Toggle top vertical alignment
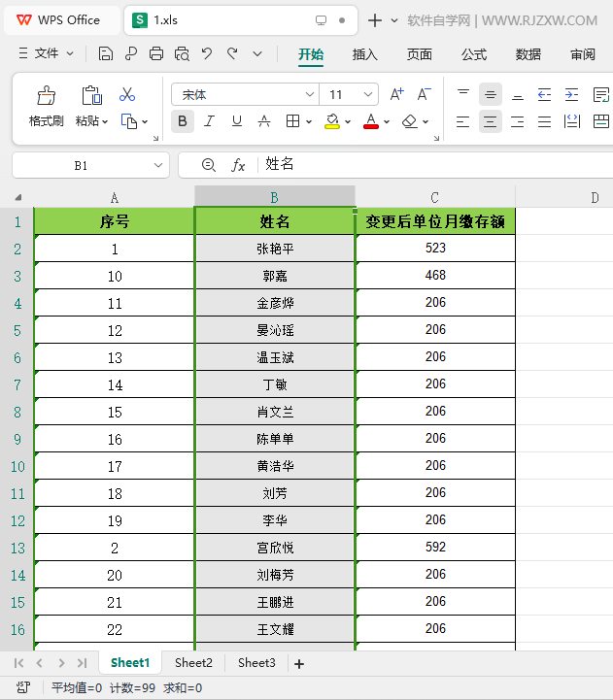 (462, 94)
